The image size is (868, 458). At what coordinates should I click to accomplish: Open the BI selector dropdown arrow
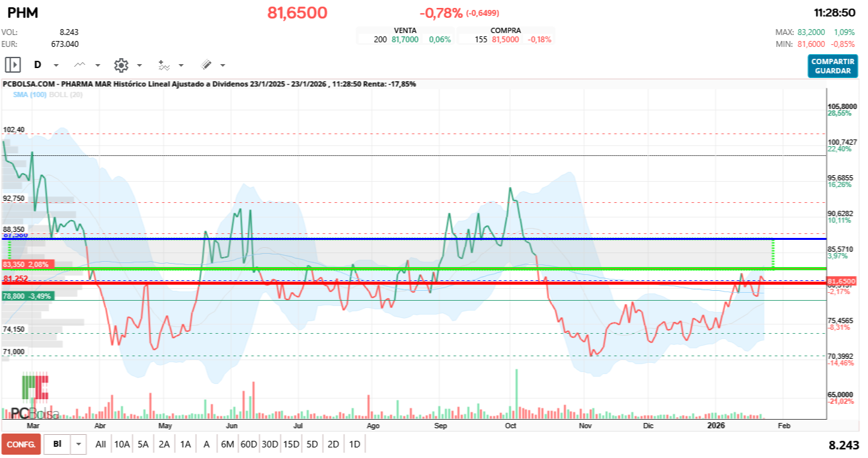pyautogui.click(x=79, y=444)
